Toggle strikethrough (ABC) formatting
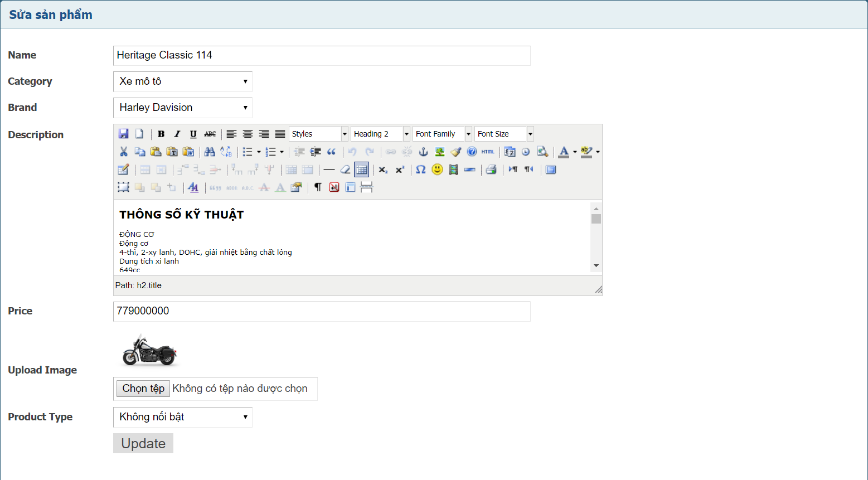Viewport: 868px width, 480px height. coord(210,134)
